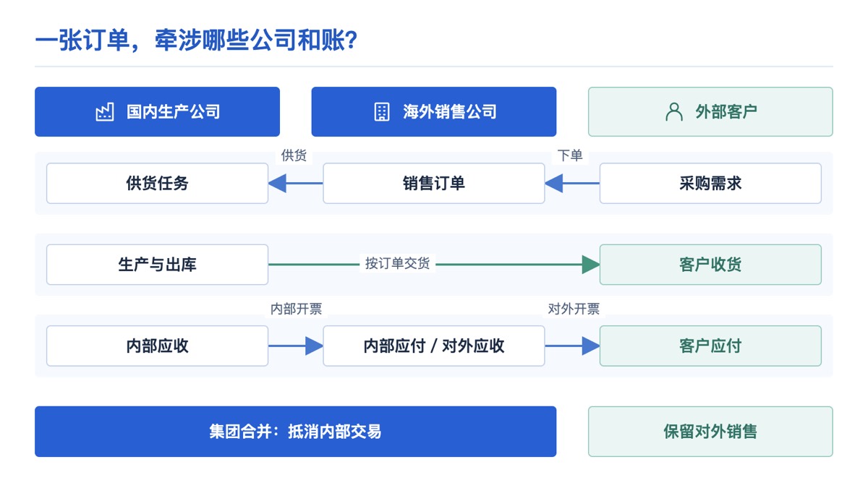Select the 生产与出库 box
The width and height of the screenshot is (868, 488).
(157, 265)
